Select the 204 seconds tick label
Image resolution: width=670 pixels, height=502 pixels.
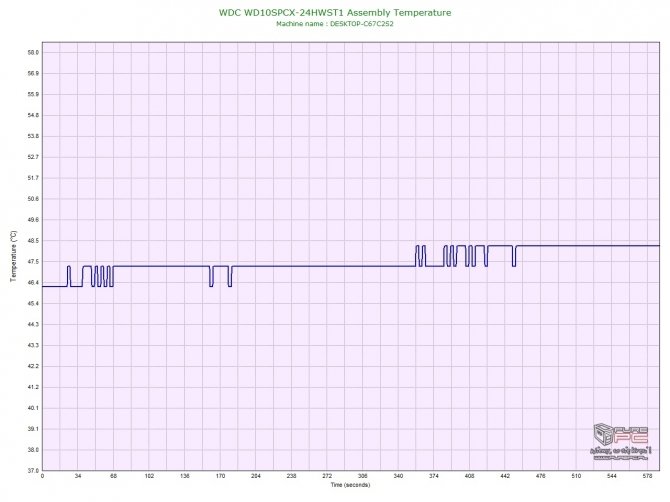coord(256,476)
